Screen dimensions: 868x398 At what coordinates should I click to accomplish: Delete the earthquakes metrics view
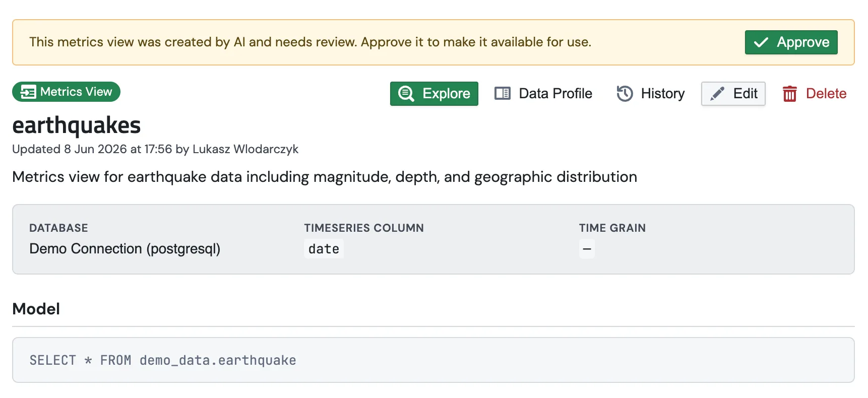[x=814, y=94]
